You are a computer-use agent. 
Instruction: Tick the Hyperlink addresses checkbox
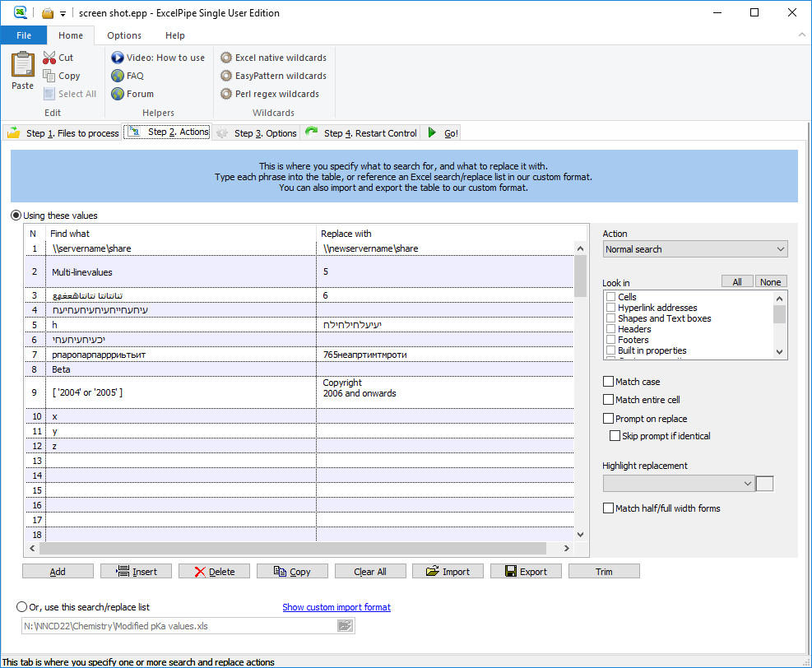click(610, 308)
